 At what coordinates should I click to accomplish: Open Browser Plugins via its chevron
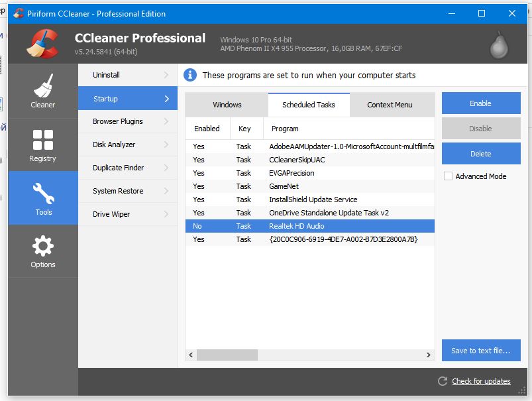tap(166, 121)
